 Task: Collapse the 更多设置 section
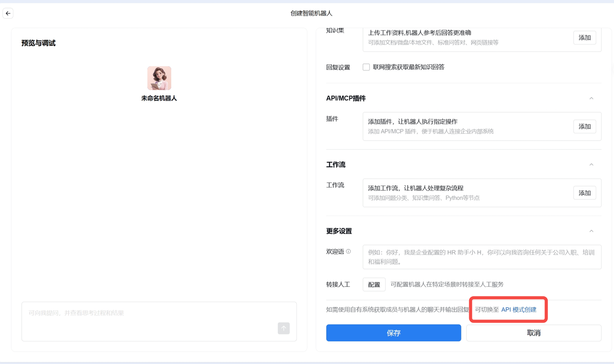[591, 230]
